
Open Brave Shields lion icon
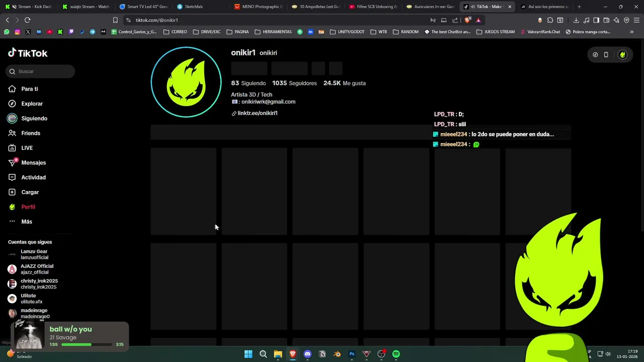click(x=468, y=20)
